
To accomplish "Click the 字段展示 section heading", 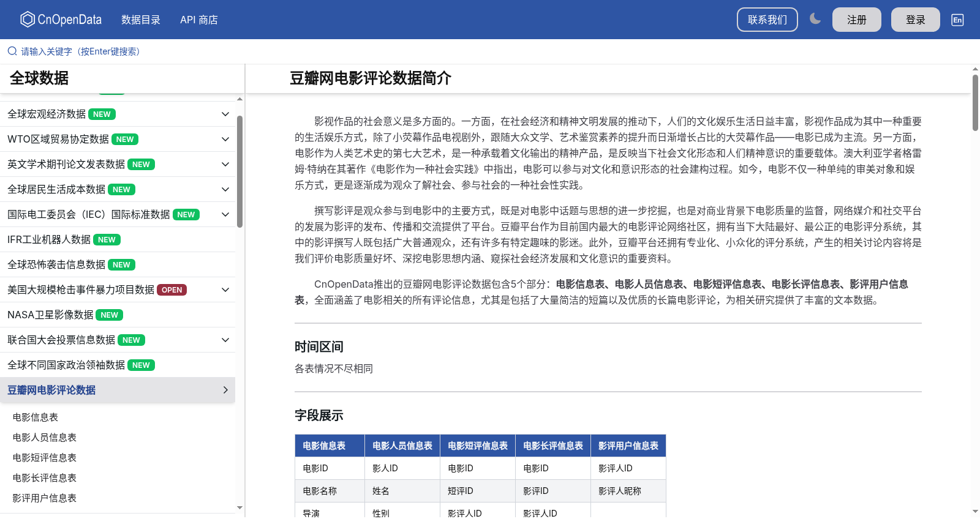I will [x=318, y=415].
